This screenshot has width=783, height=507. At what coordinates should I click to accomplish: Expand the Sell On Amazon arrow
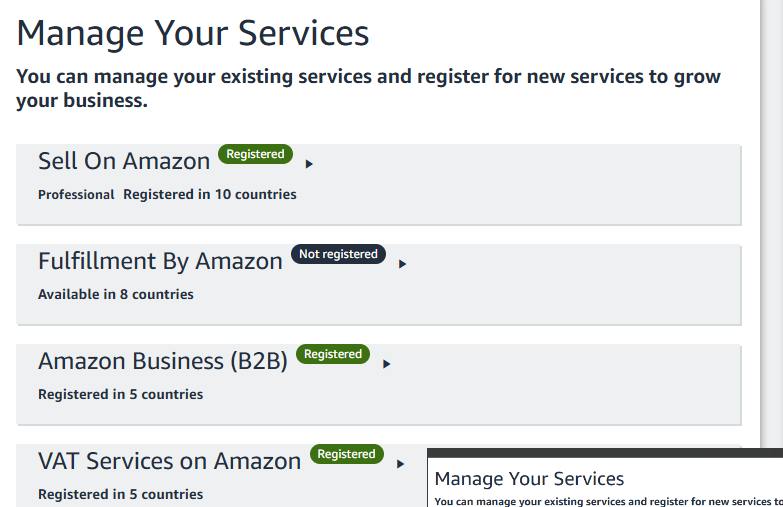[309, 164]
